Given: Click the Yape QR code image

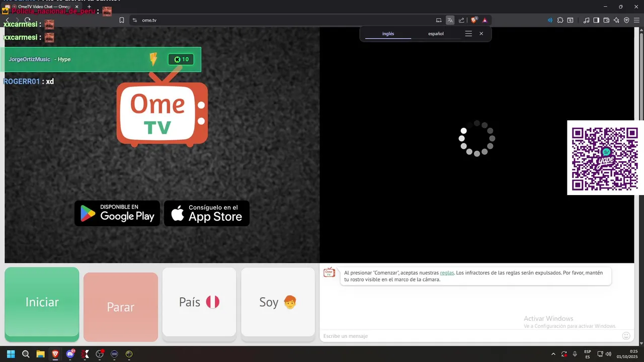Looking at the screenshot, I should point(605,157).
